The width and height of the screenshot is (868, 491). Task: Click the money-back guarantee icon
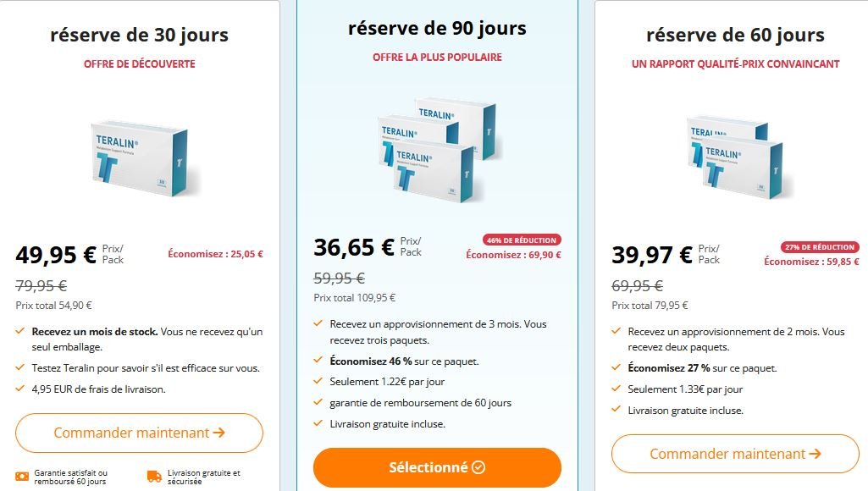tap(22, 477)
